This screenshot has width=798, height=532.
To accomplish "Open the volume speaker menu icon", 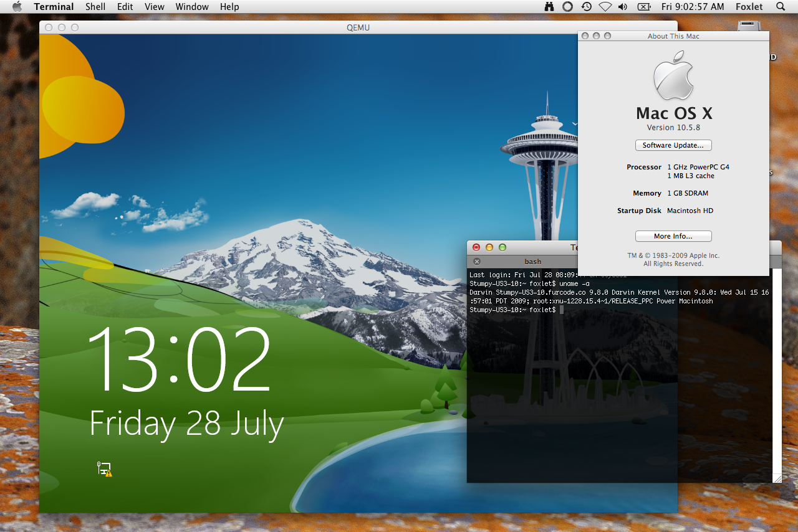I will coord(623,7).
